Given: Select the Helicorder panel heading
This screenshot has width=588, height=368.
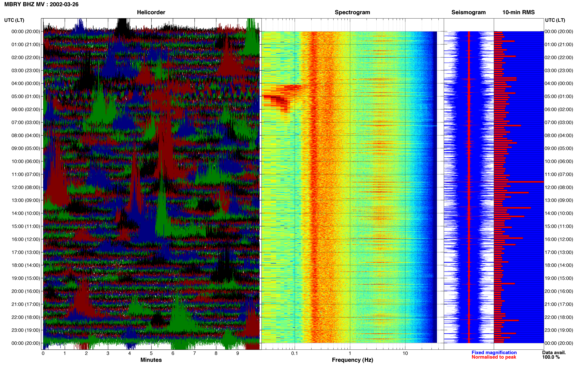Looking at the screenshot, I should tap(151, 12).
